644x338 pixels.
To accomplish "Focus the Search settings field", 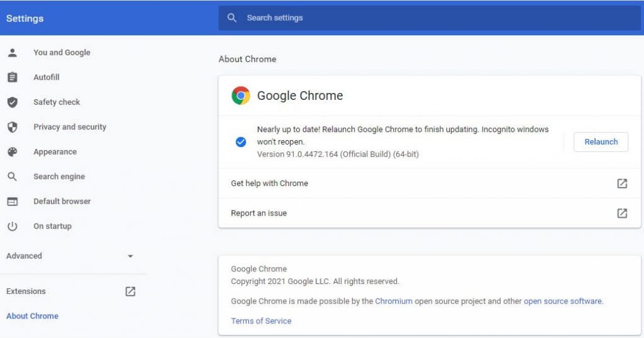I will 429,18.
